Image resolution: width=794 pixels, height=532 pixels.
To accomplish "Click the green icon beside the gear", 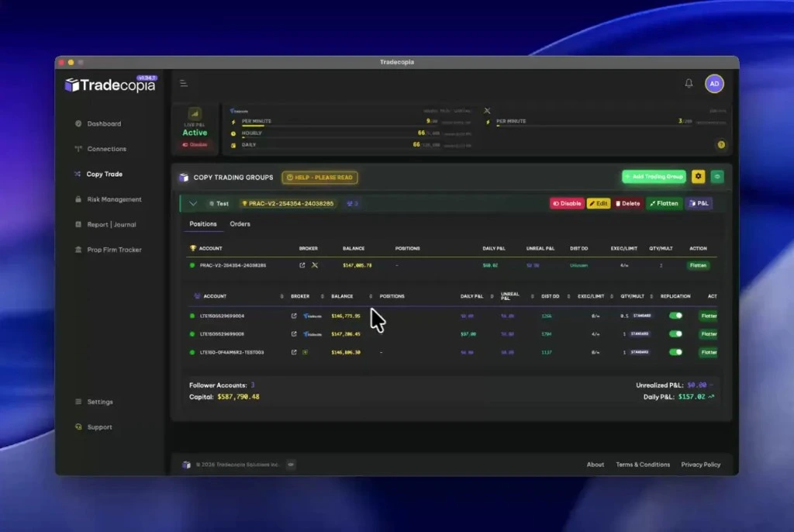I will click(x=717, y=176).
